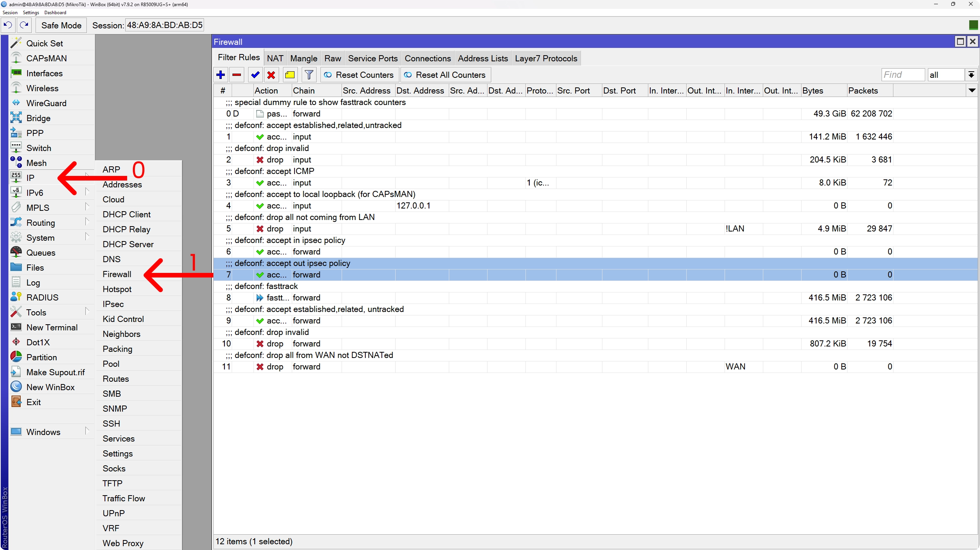The height and width of the screenshot is (550, 980).
Task: Click inside the Find search field
Action: click(903, 75)
